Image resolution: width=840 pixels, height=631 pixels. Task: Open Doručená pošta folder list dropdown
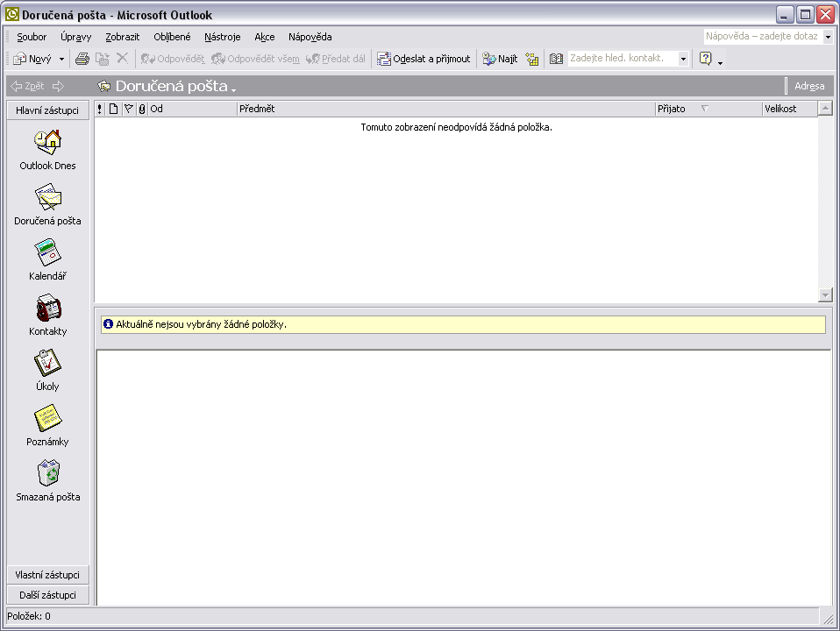click(233, 89)
